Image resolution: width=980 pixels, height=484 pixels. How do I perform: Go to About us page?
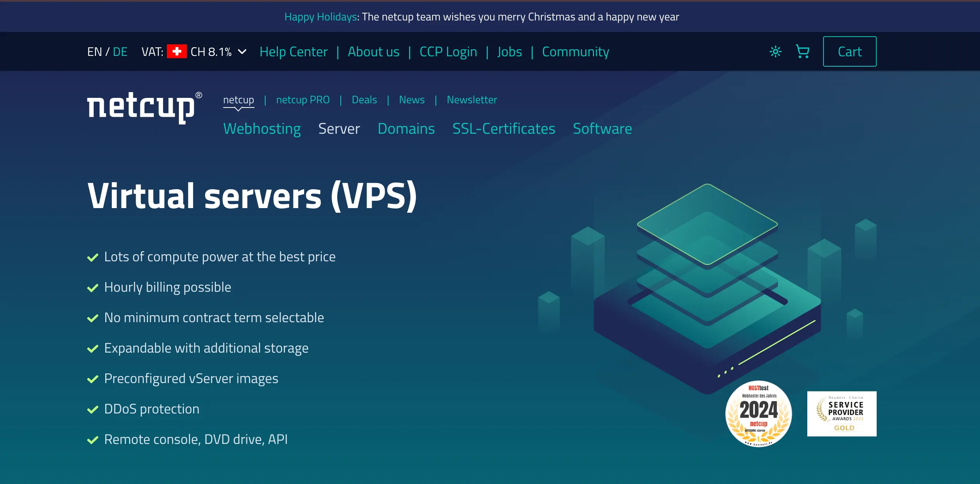[374, 52]
